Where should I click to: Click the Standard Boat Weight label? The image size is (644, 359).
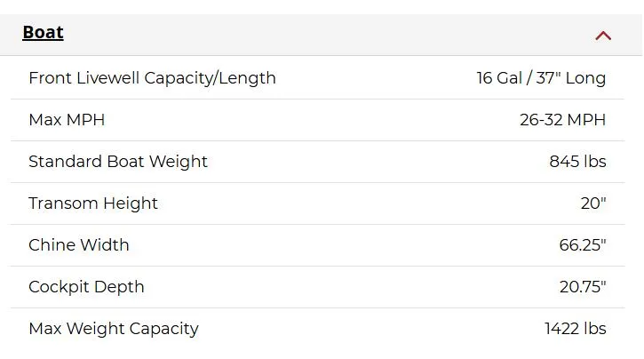(118, 162)
